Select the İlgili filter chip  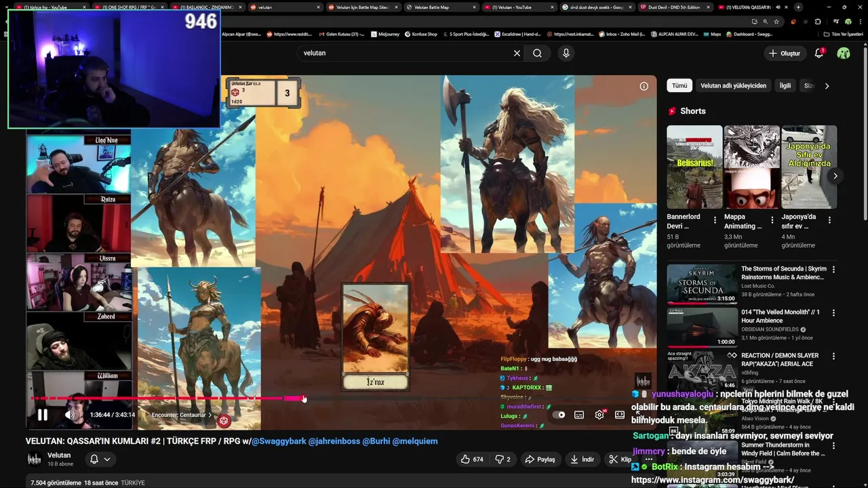click(785, 86)
